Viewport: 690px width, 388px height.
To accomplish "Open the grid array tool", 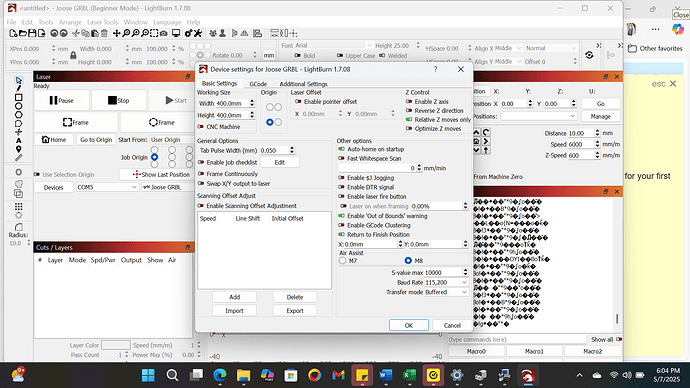I will pyautogui.click(x=18, y=206).
